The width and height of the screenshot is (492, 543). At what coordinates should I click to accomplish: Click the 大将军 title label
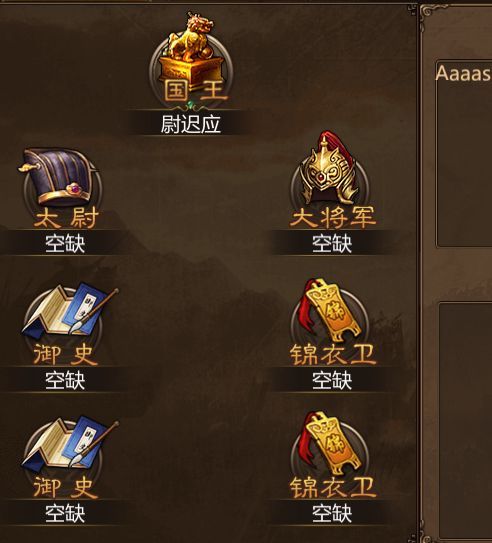pyautogui.click(x=332, y=217)
